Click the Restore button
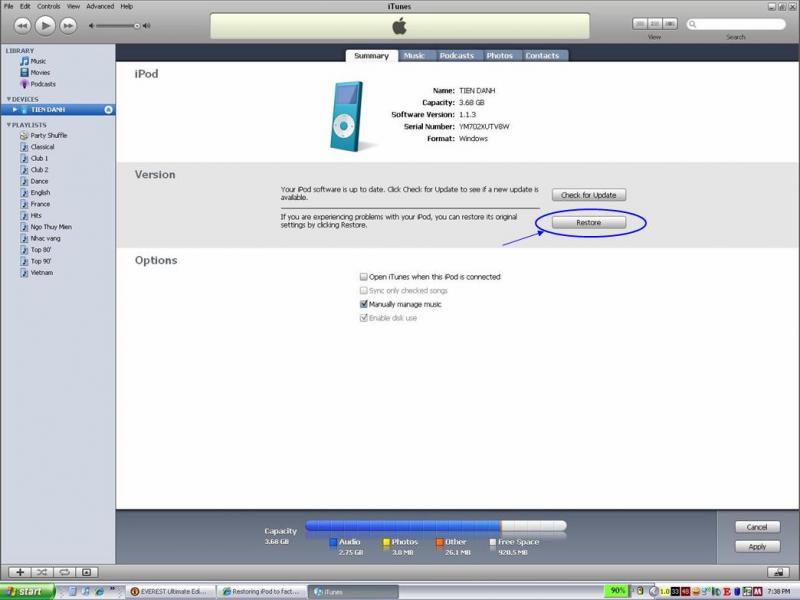Screen dimensions: 800x600 point(588,223)
